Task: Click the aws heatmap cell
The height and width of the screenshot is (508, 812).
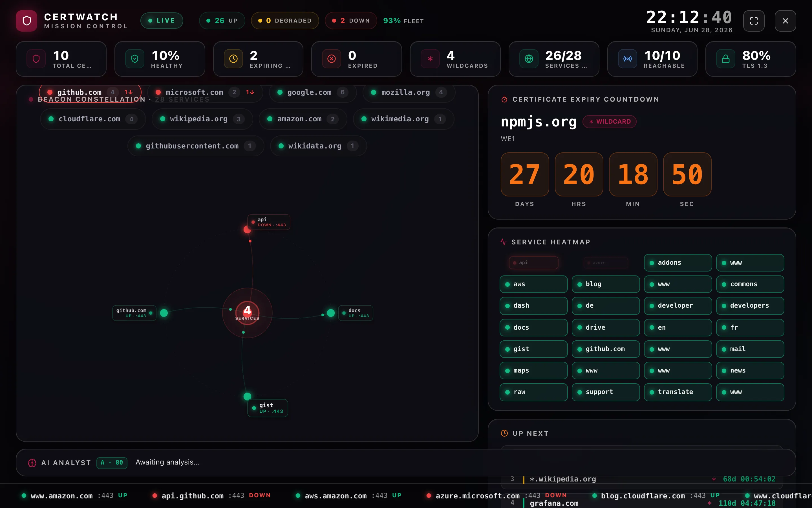Action: [533, 284]
